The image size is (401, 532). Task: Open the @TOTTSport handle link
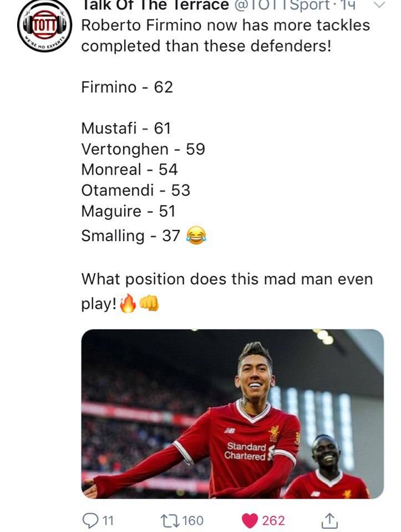click(282, 5)
